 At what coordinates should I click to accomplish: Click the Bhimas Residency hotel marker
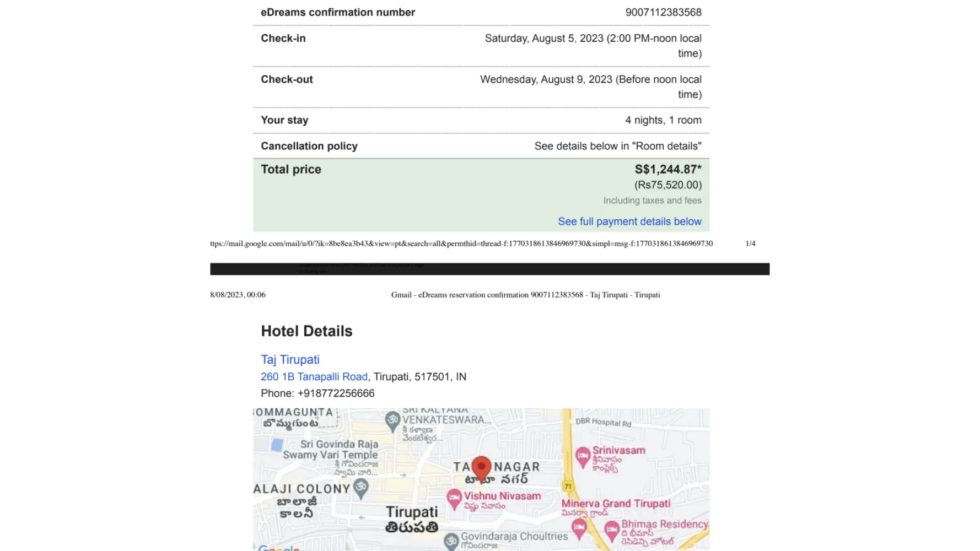[x=612, y=531]
